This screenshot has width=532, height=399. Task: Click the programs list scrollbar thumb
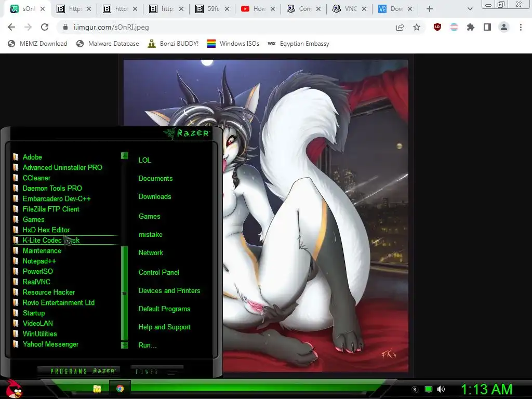[x=125, y=293]
